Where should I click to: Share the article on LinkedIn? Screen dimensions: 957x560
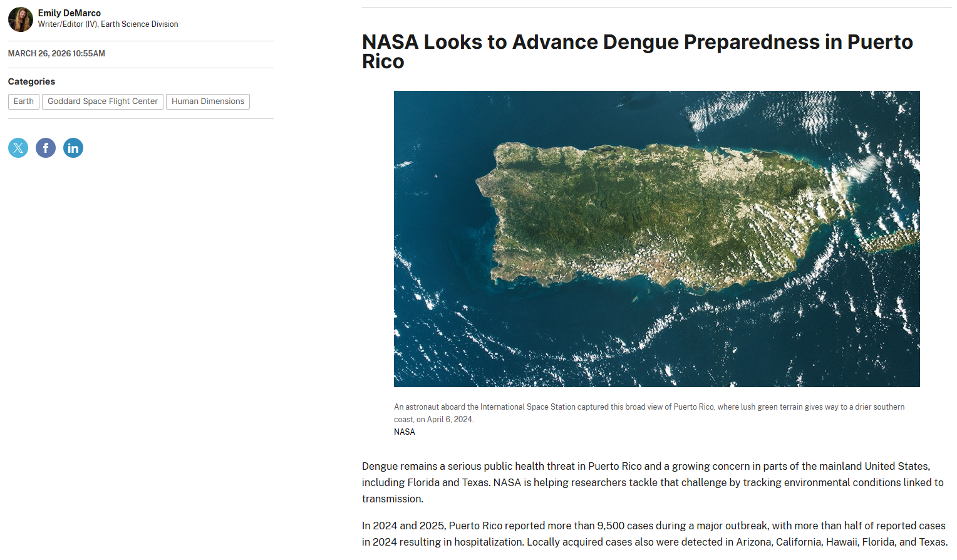(x=73, y=148)
